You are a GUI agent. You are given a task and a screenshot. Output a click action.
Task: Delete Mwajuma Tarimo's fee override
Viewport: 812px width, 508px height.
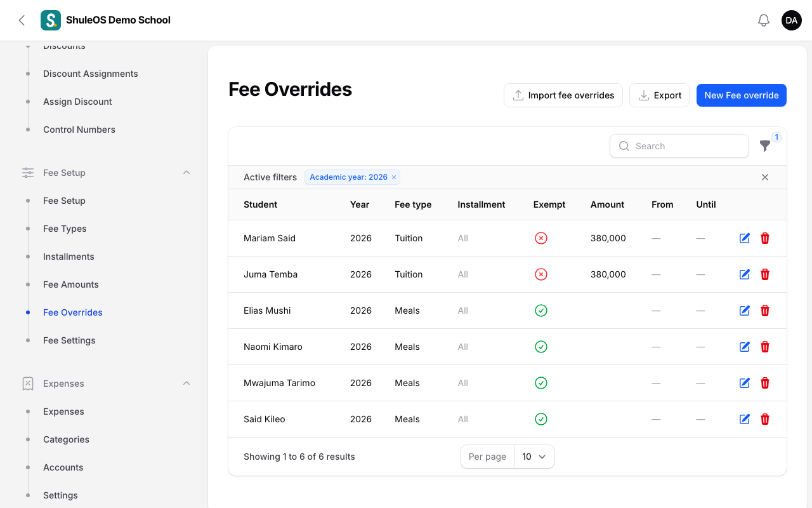765,383
